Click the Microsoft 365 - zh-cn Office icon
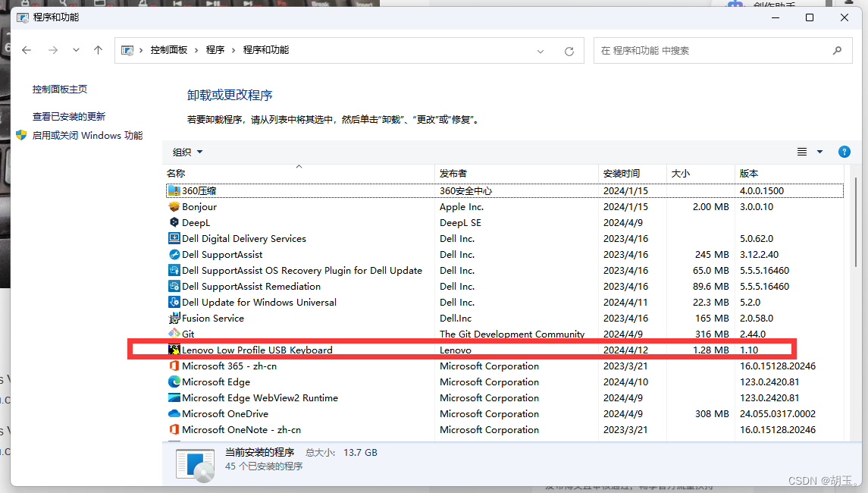The height and width of the screenshot is (493, 868). [x=174, y=366]
